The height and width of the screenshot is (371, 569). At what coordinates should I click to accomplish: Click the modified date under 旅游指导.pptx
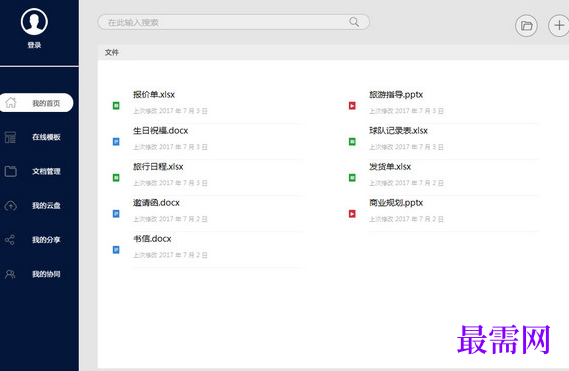point(406,111)
